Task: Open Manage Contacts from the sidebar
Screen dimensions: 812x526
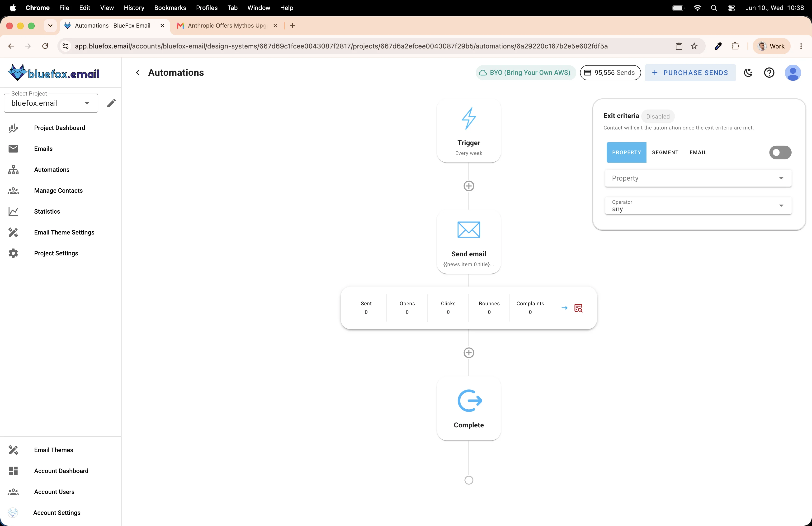Action: click(x=58, y=191)
